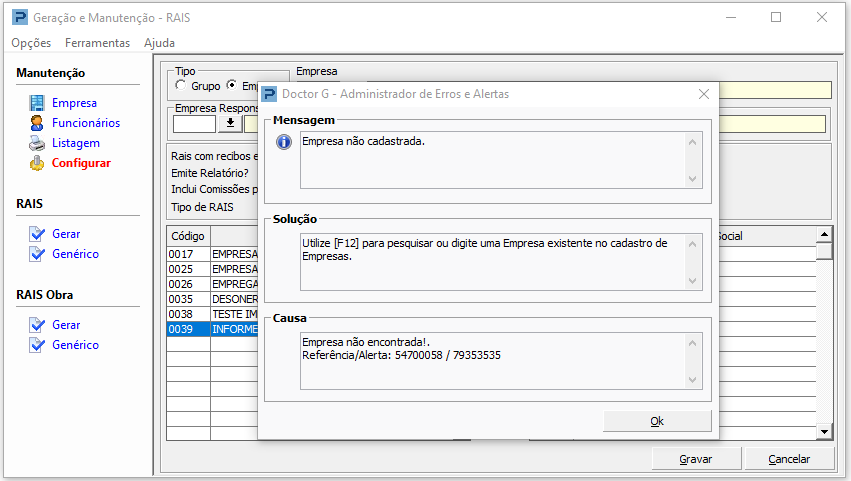Click the Gerar checkmark icon under RAIS
The image size is (851, 481).
(x=37, y=234)
